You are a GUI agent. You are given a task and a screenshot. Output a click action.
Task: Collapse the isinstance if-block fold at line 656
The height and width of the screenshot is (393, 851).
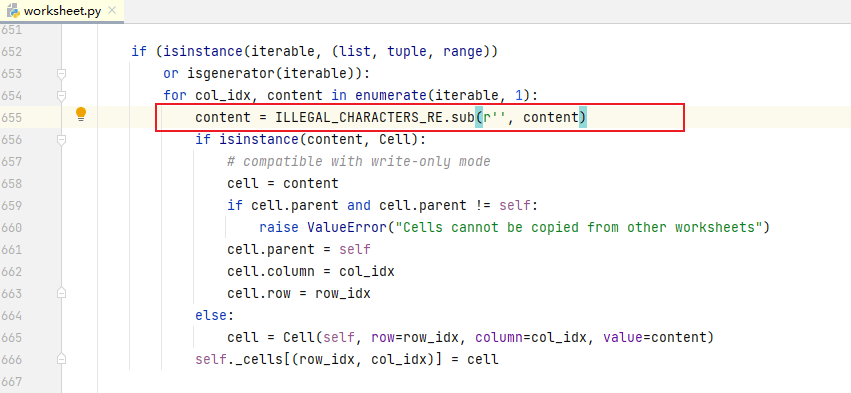pyautogui.click(x=61, y=140)
